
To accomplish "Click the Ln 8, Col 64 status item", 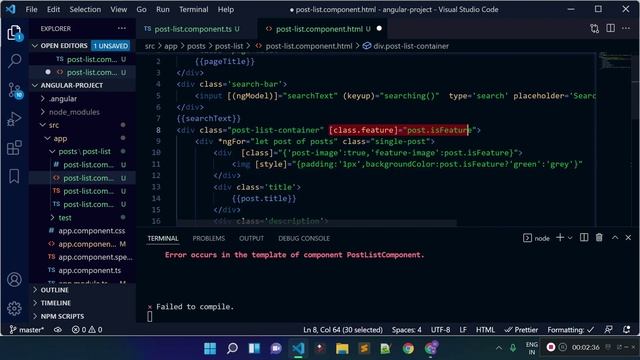I will pos(343,330).
